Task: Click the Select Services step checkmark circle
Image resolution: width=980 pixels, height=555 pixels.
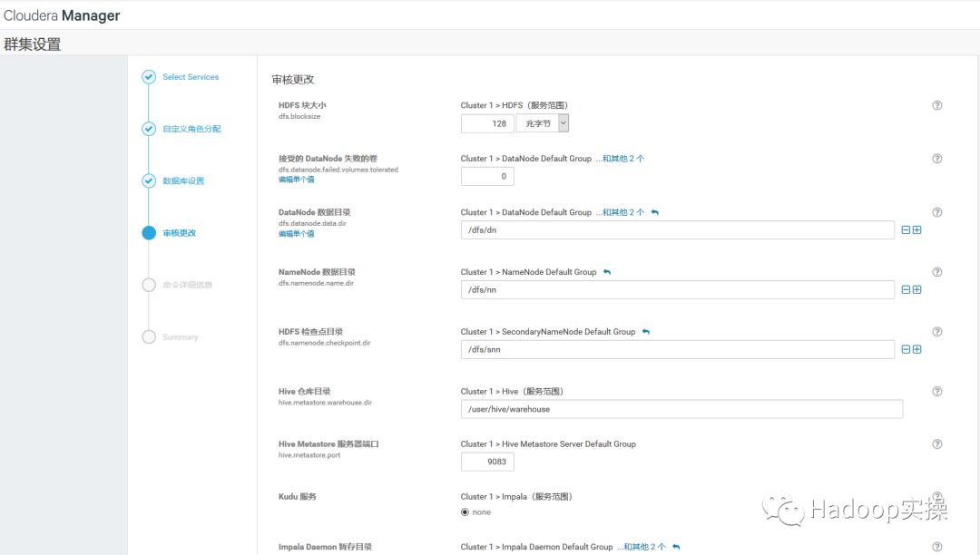Action: (149, 77)
